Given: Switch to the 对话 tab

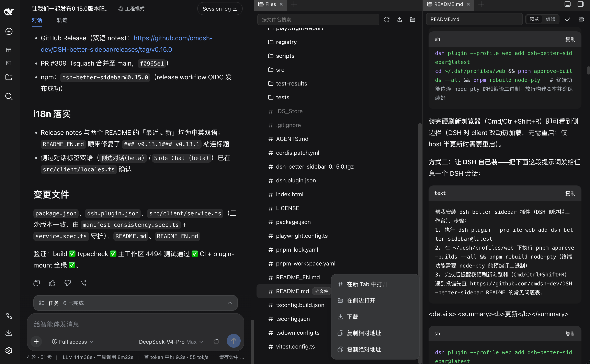Looking at the screenshot, I should click(x=37, y=20).
